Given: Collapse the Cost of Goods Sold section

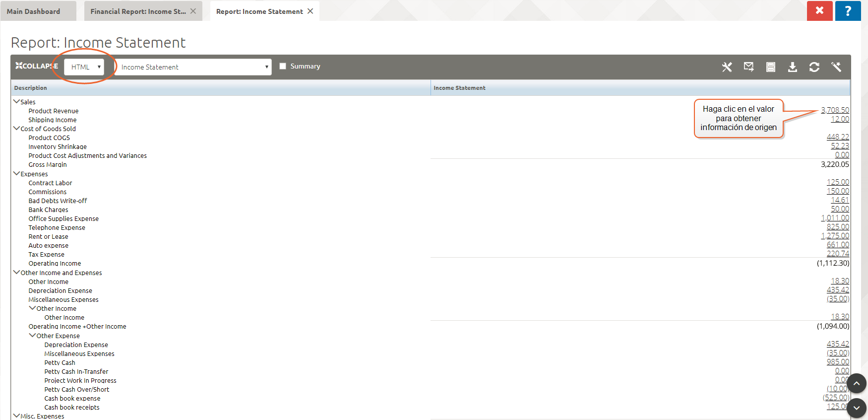Looking at the screenshot, I should click(x=17, y=128).
